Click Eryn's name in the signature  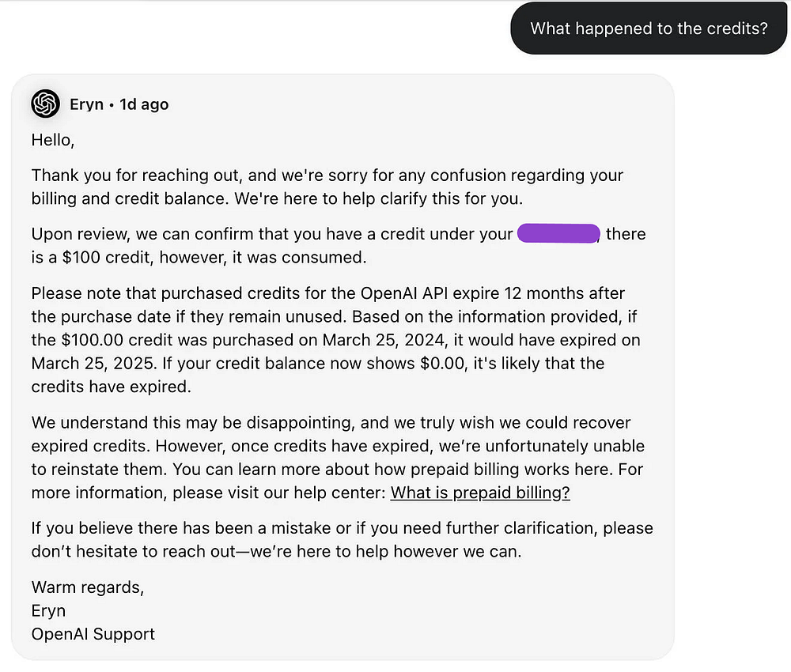[x=48, y=611]
